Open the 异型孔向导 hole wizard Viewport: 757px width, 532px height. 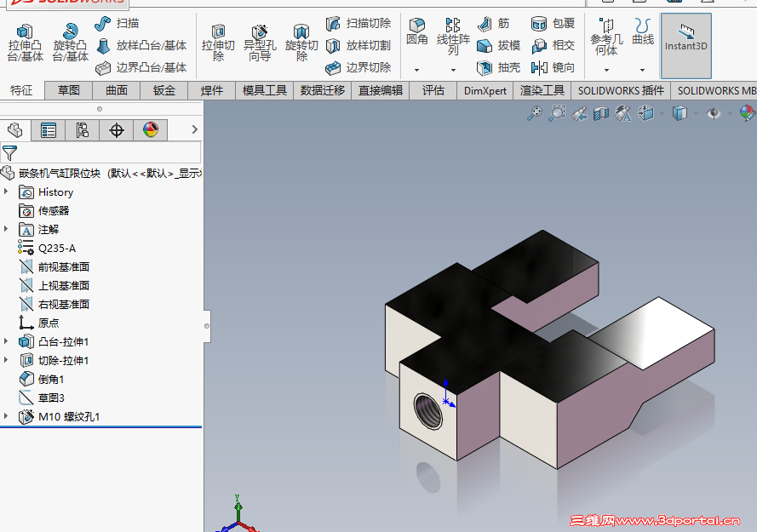[260, 43]
